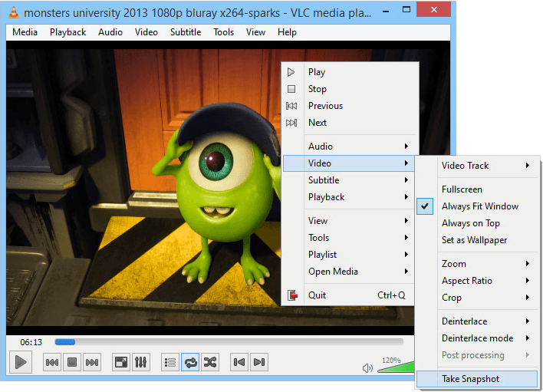Click next chapter button
This screenshot has width=543, height=392.
coord(259,363)
